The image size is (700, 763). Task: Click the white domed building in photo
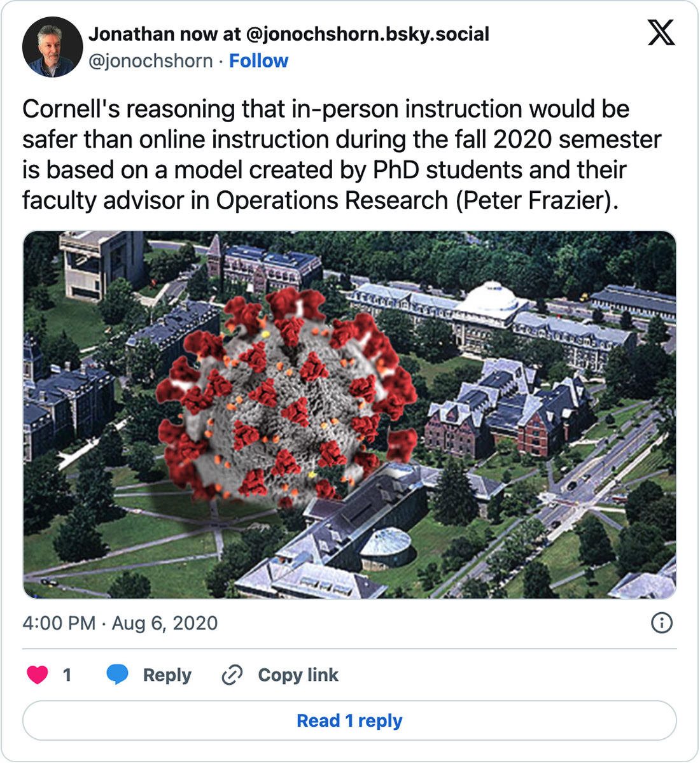(x=491, y=297)
